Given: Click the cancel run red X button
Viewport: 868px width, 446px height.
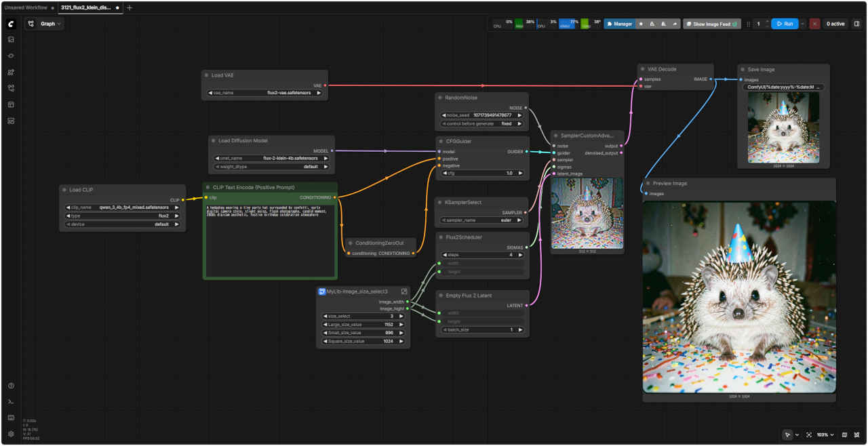Looking at the screenshot, I should pos(814,24).
